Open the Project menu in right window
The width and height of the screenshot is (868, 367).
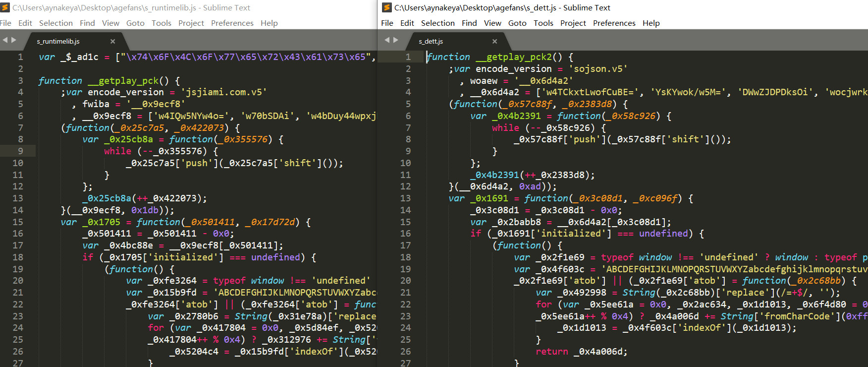tap(573, 23)
